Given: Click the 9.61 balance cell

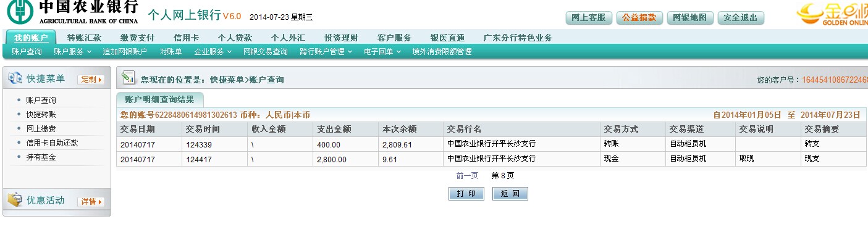Looking at the screenshot, I should 411,159.
